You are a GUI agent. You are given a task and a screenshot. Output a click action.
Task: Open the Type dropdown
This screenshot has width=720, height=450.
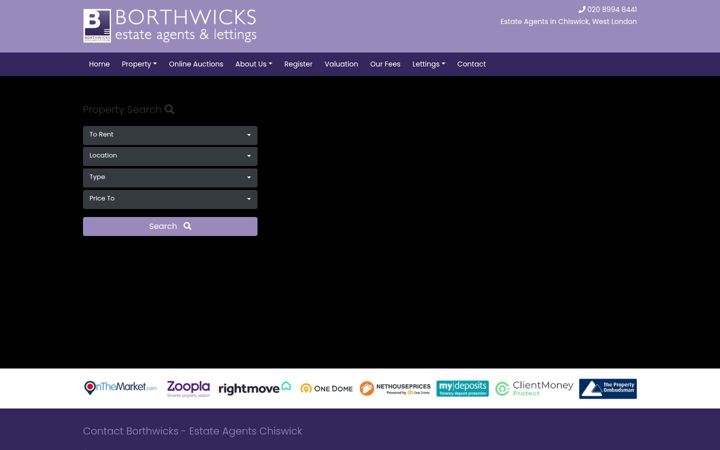tap(170, 178)
